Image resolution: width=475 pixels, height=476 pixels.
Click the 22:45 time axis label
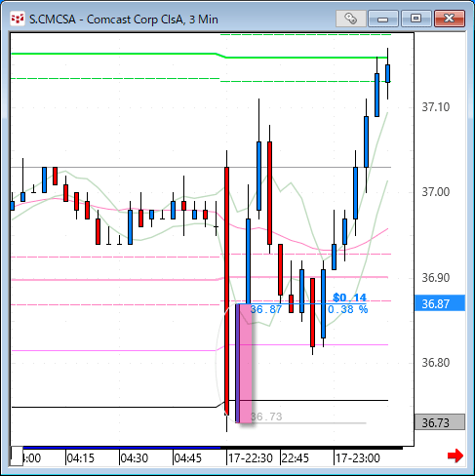(x=295, y=458)
